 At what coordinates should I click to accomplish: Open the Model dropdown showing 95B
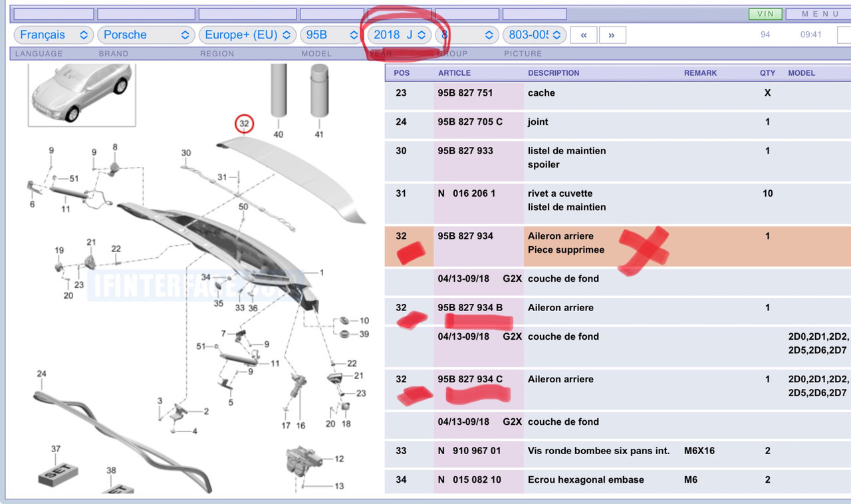(x=332, y=35)
